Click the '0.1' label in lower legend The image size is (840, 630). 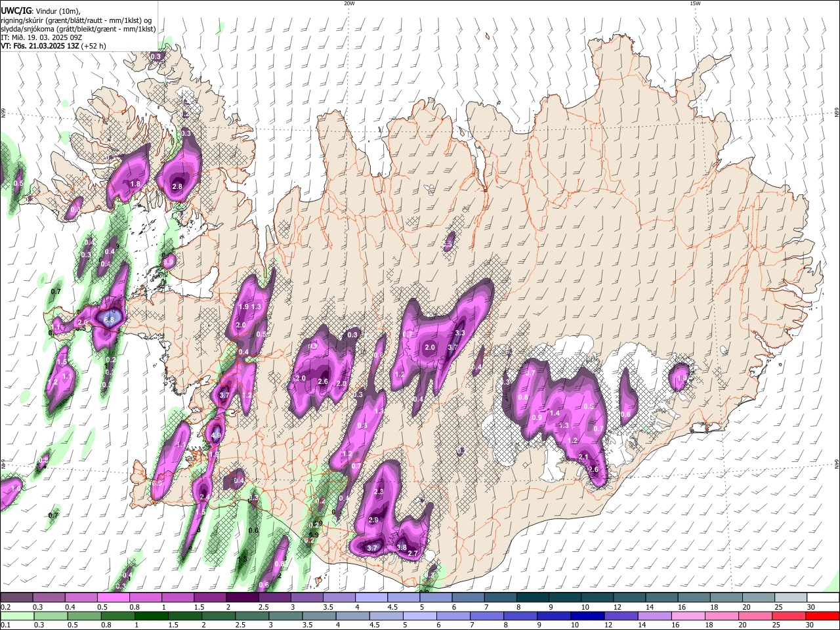tap(6, 625)
